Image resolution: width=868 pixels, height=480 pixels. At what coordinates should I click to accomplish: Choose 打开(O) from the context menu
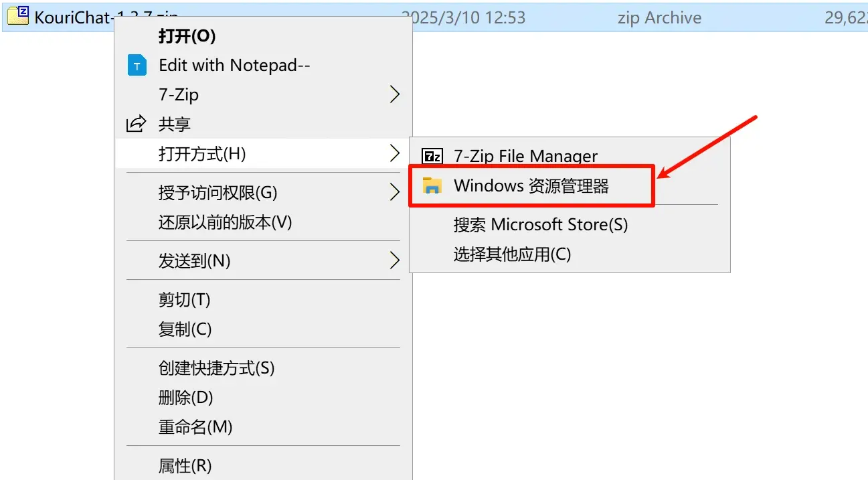[187, 36]
